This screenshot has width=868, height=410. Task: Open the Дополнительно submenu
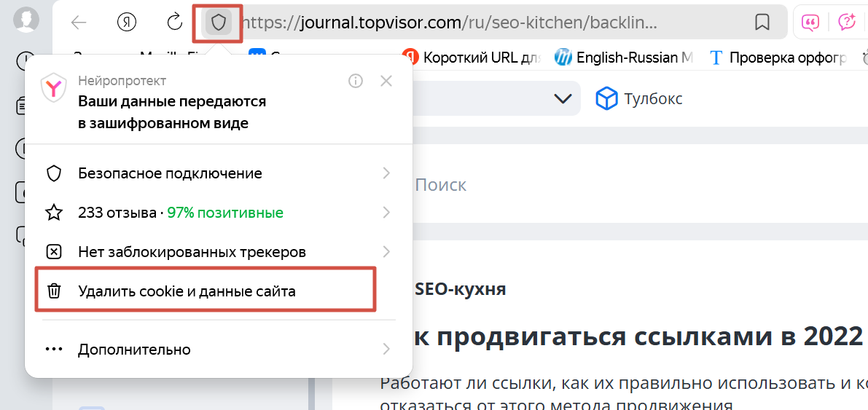click(x=219, y=350)
